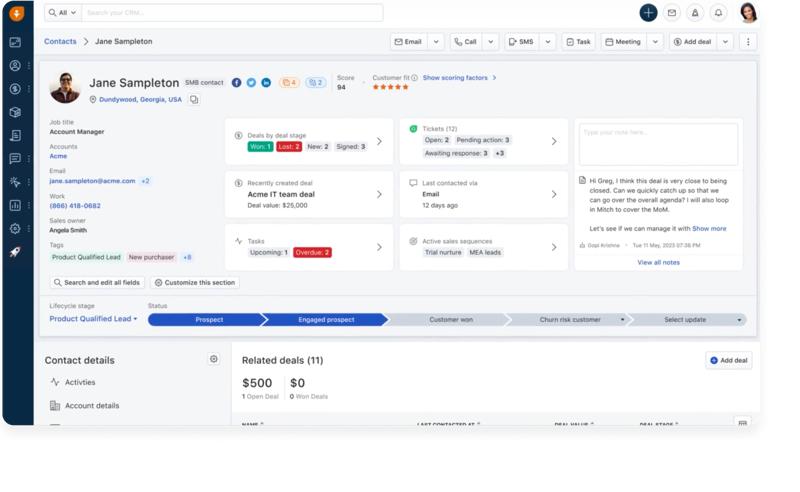
Task: Expand the Email button dropdown arrow
Action: 436,42
